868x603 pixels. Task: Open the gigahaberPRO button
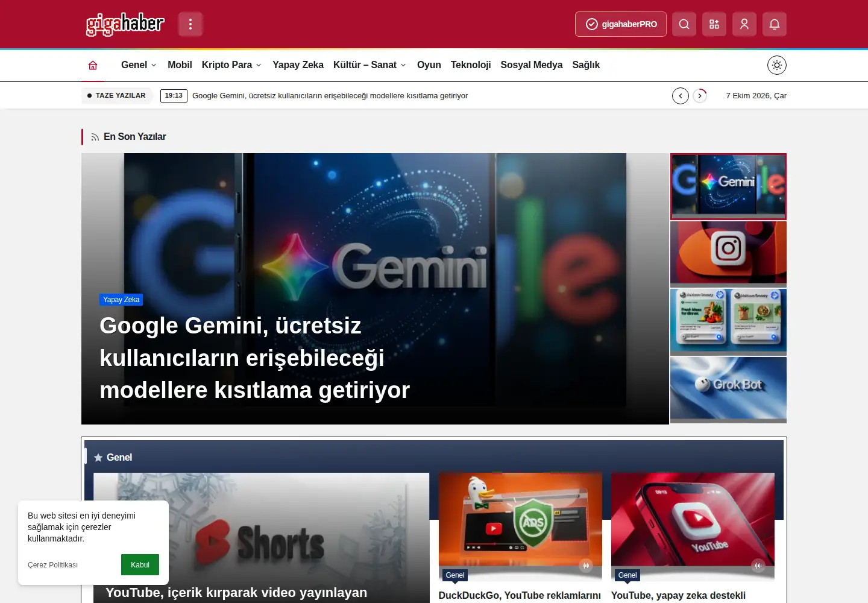(621, 24)
